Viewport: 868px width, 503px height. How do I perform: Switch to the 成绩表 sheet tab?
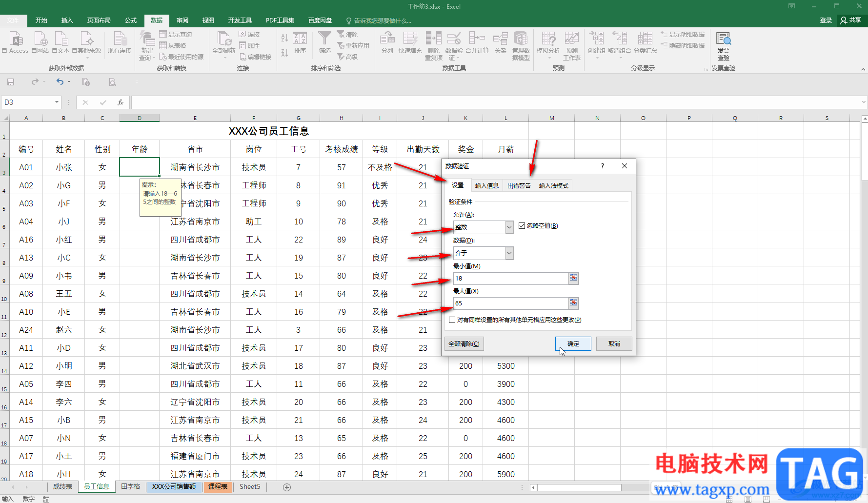pos(62,487)
